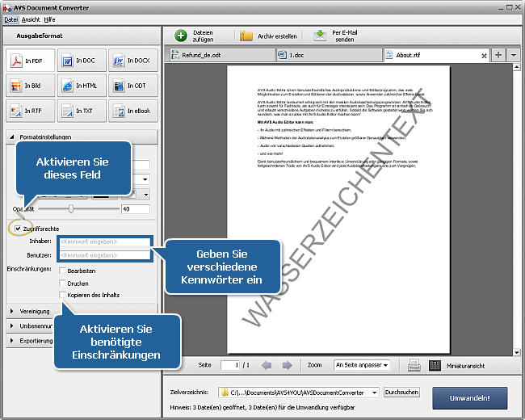Enable the Bearbeiten restriction checkbox
The image size is (525, 420).
62,271
